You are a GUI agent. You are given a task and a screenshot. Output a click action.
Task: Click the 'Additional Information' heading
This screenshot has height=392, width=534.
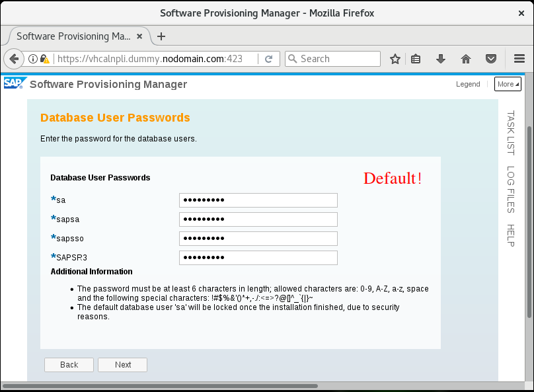click(x=92, y=272)
